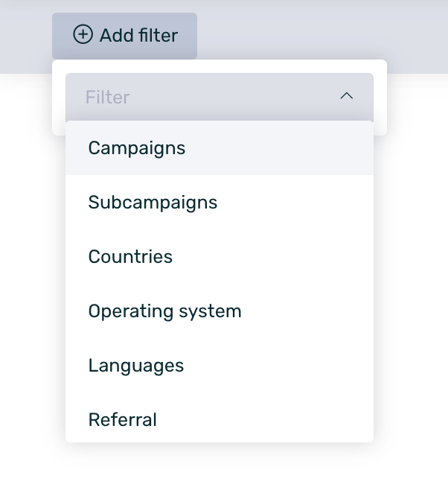The height and width of the screenshot is (496, 448).
Task: Click into the Filter search field
Action: pyautogui.click(x=201, y=97)
